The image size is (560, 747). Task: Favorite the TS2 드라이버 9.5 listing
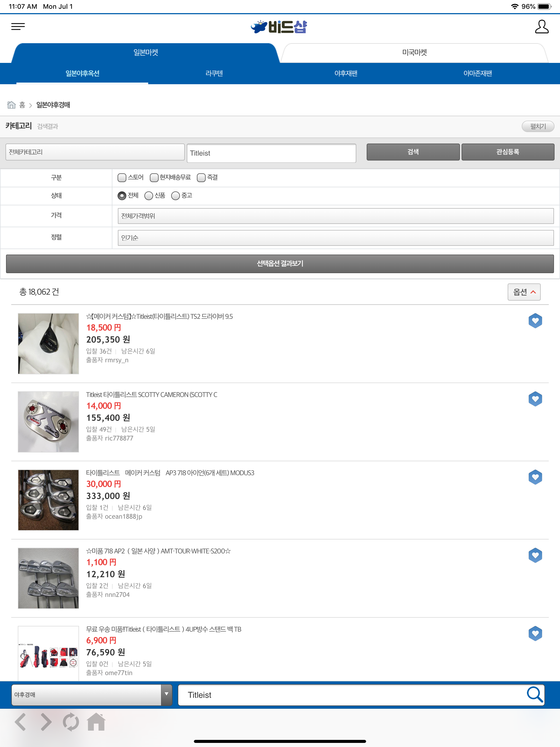[x=535, y=321]
